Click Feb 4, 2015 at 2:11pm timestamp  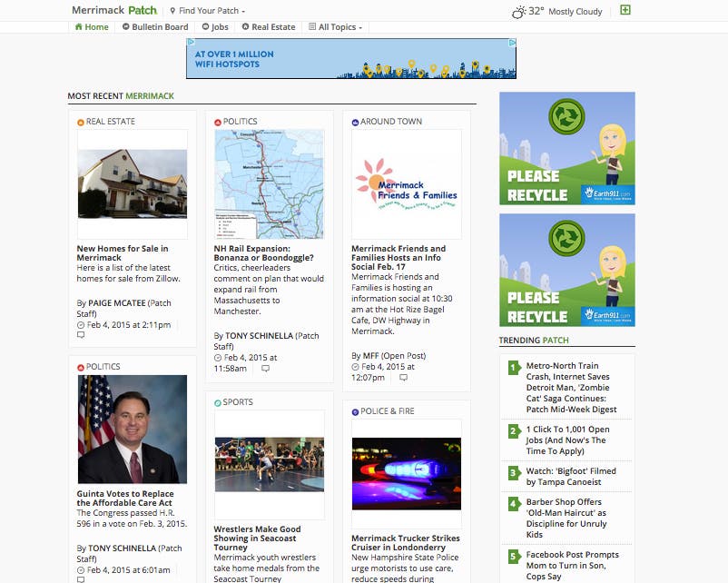click(129, 325)
